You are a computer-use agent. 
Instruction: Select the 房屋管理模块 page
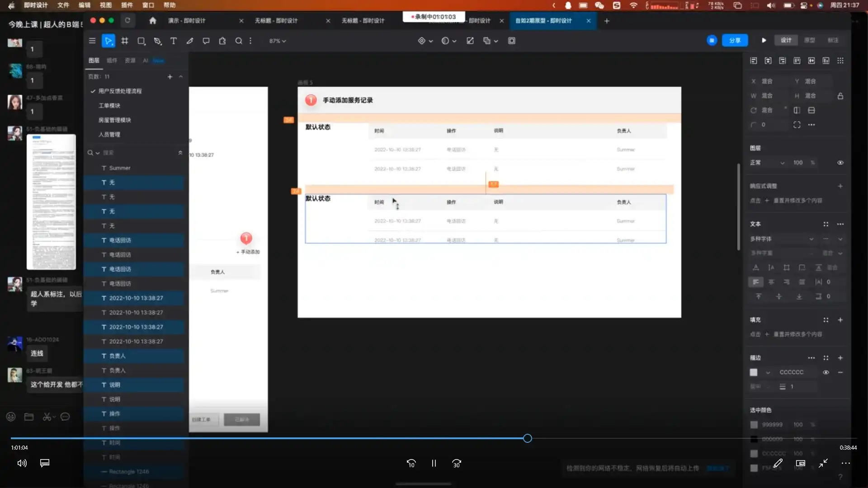pos(114,120)
